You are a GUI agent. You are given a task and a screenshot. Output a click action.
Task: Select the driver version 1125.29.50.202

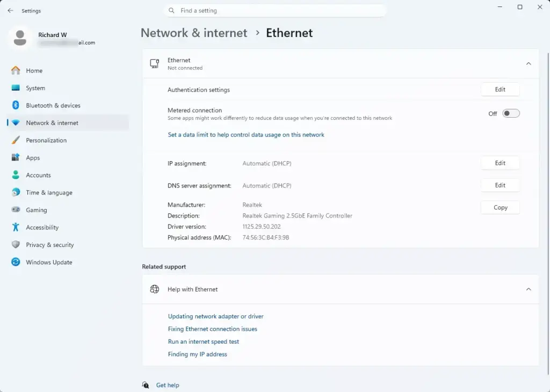click(262, 227)
